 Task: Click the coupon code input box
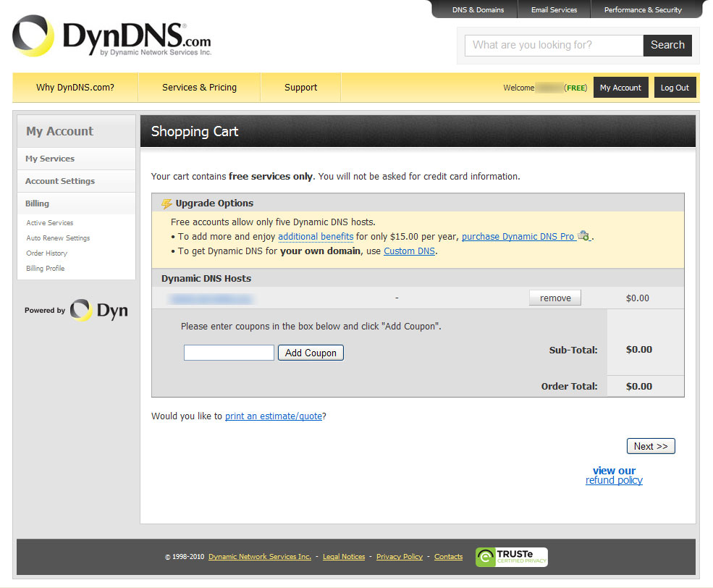229,353
